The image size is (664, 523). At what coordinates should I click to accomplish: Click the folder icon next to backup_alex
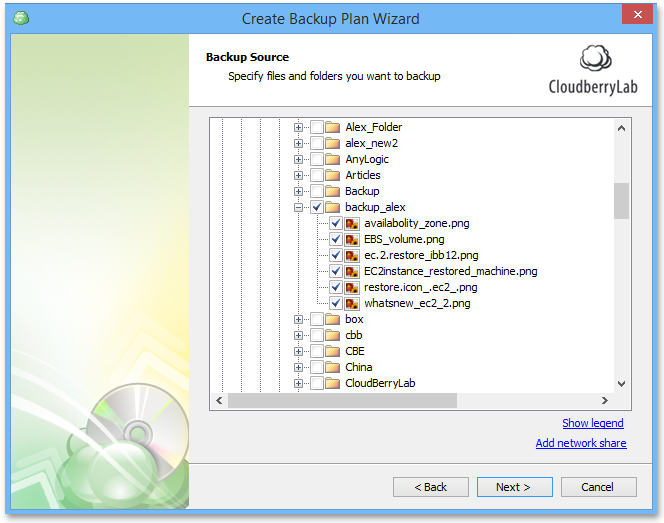[333, 207]
